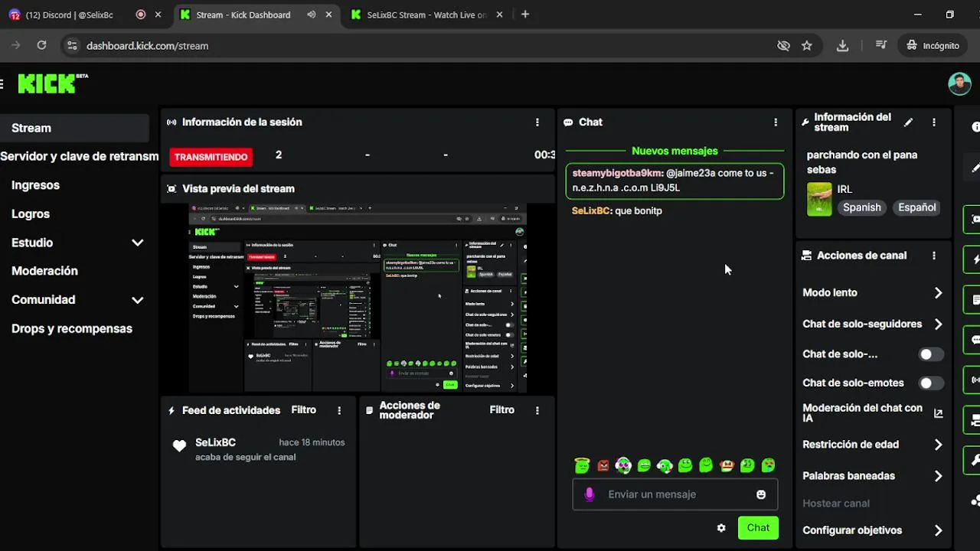Open external link icon for Moderación del chat con IA
The height and width of the screenshot is (551, 980).
pyautogui.click(x=938, y=413)
